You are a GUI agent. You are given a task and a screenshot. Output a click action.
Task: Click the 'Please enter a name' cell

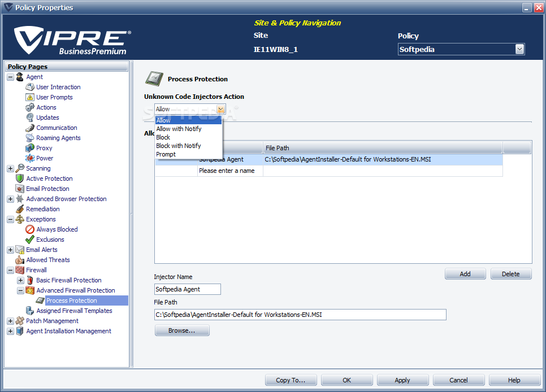click(230, 171)
